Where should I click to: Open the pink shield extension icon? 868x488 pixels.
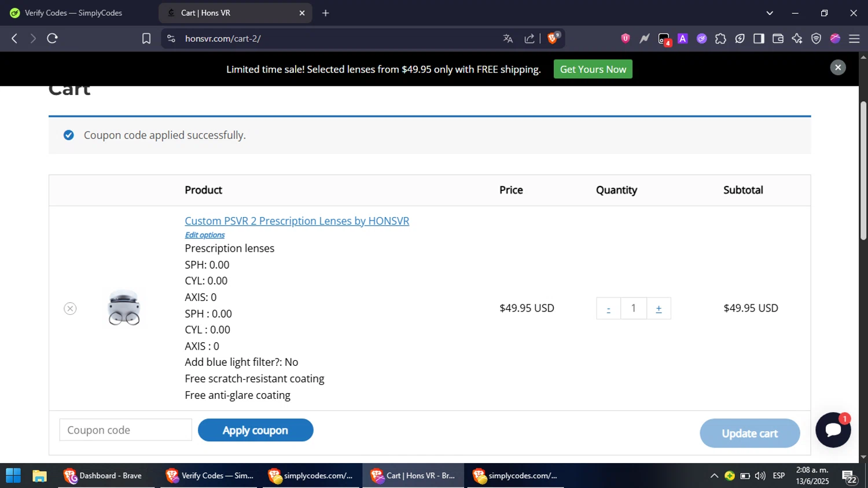pyautogui.click(x=626, y=39)
